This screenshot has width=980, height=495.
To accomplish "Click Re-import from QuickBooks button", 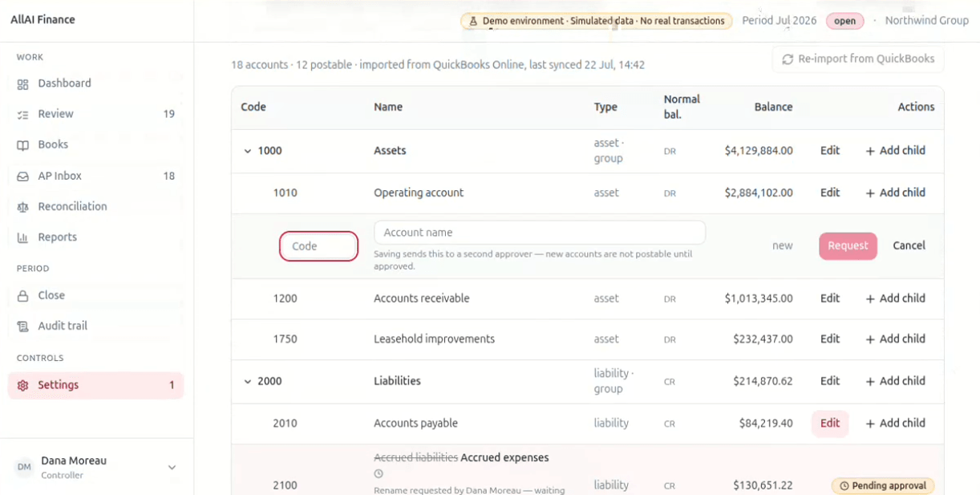I will (x=858, y=59).
